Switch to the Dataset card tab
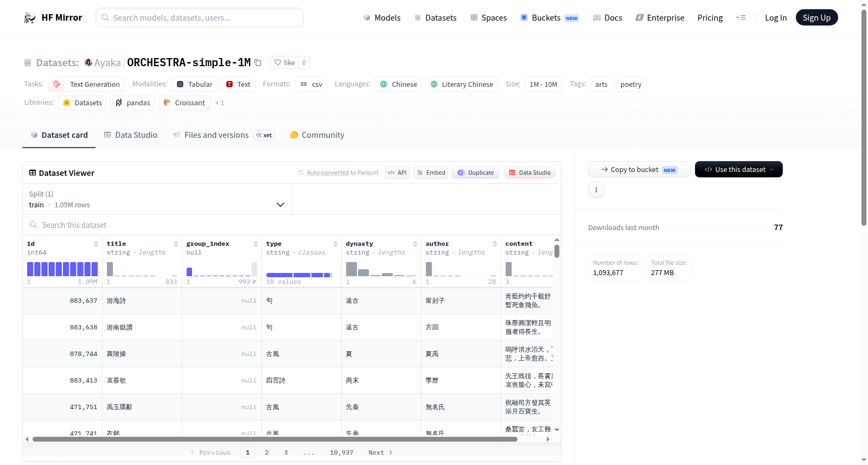Image resolution: width=868 pixels, height=465 pixels. tap(59, 135)
